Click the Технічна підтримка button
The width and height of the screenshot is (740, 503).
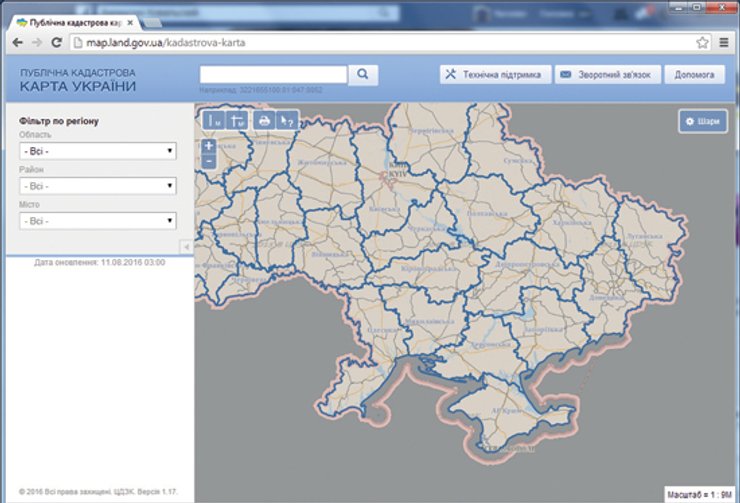[x=495, y=75]
